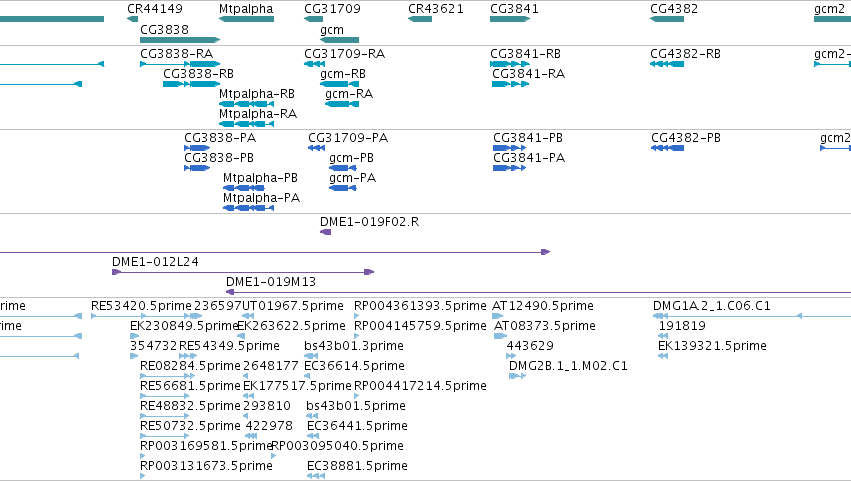Click the RP004361393.5prime EST label
The width and height of the screenshot is (851, 481).
pyautogui.click(x=420, y=306)
